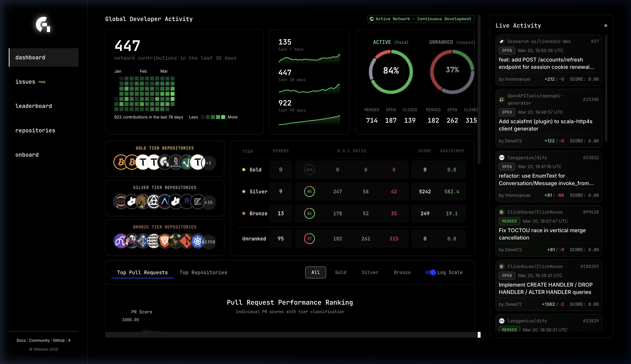This screenshot has height=364, width=631.
Task: Expand the +35 more silver repositories
Action: point(209,202)
